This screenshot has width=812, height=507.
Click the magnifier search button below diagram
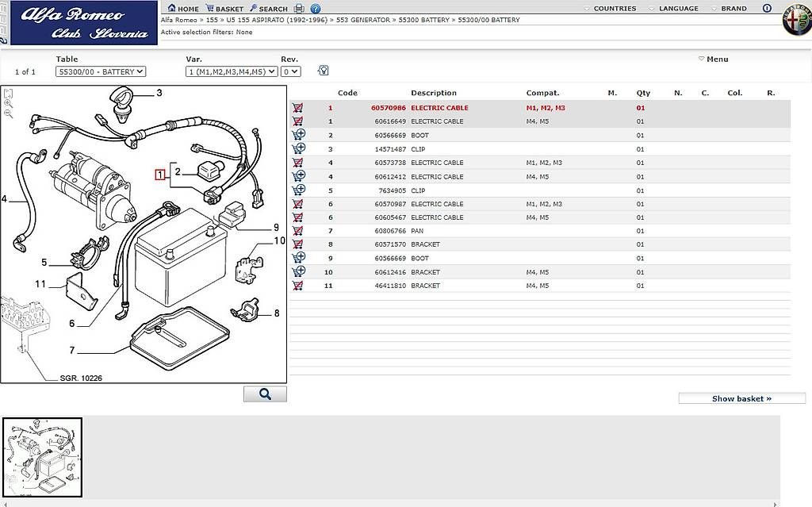(x=265, y=394)
